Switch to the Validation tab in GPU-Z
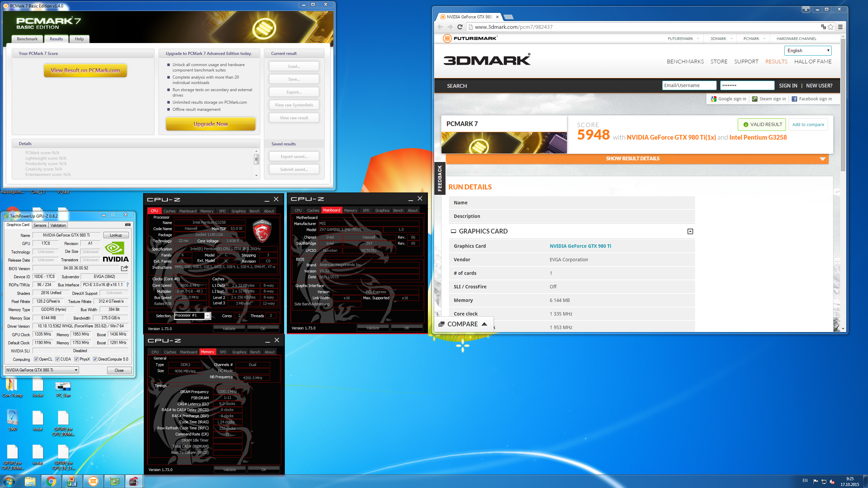The image size is (868, 488). [x=58, y=225]
